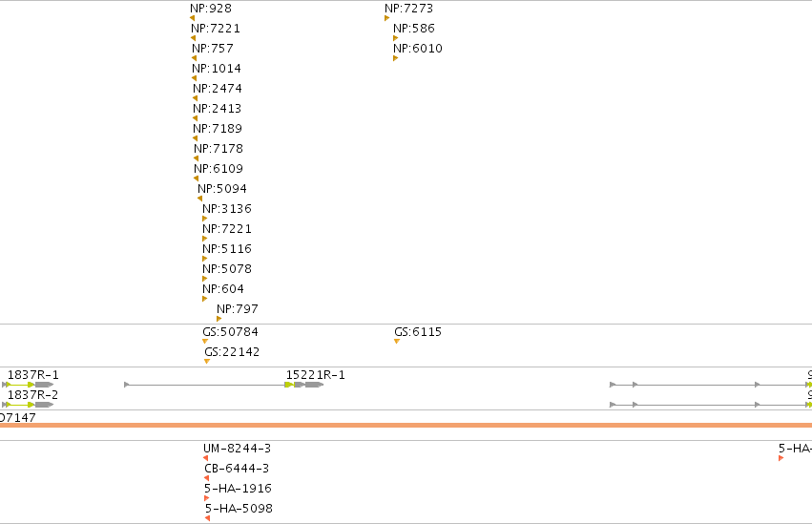Viewport: 812px width, 524px height.
Task: Click the down-pointing triangle under GS:50784
Action: click(x=205, y=342)
